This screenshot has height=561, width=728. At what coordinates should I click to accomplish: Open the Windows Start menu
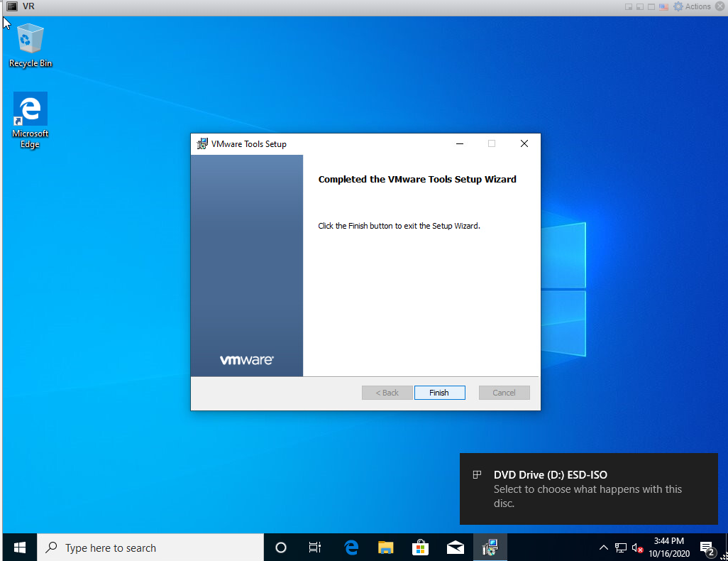(19, 548)
